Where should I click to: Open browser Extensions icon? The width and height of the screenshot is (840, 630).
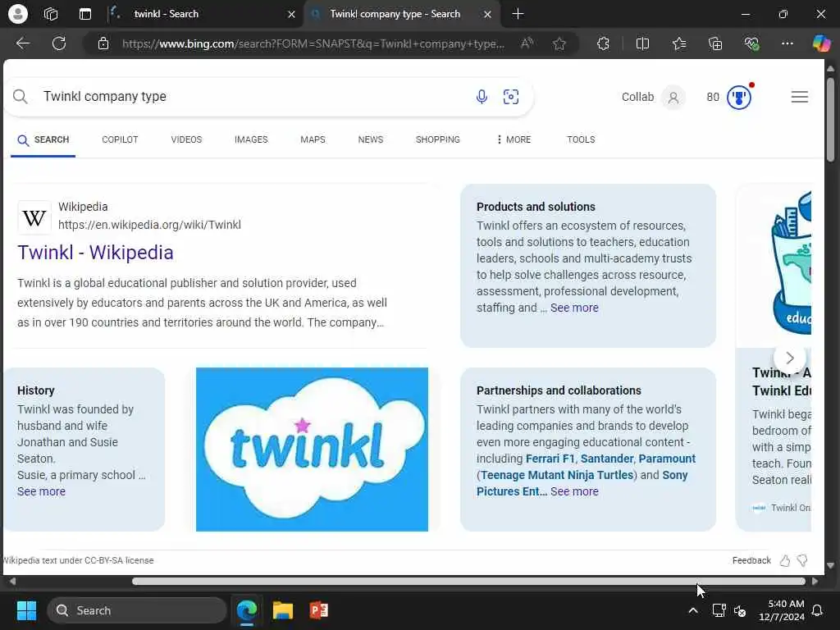(603, 43)
